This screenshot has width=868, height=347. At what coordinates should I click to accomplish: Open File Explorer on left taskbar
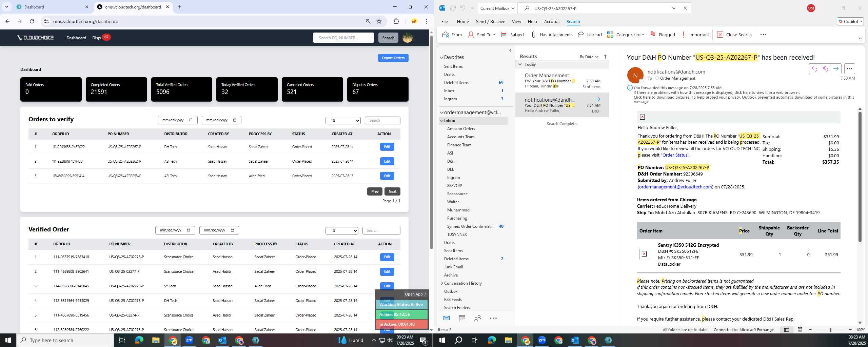tap(156, 340)
